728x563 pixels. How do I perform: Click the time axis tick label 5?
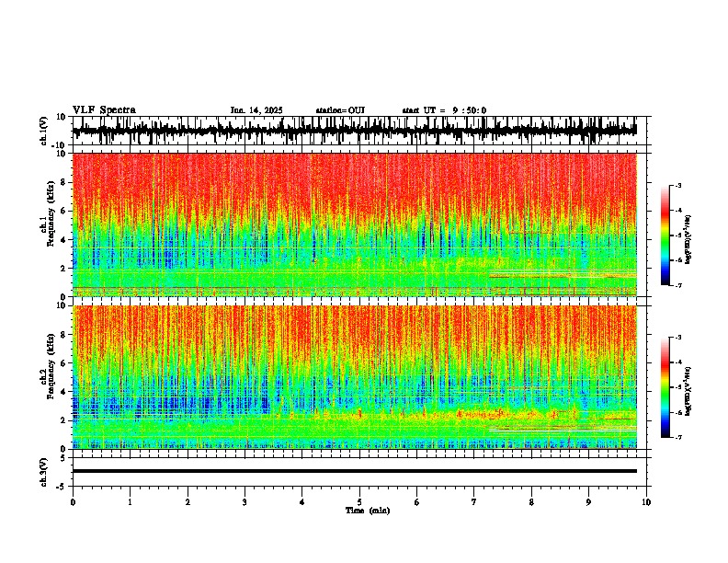tap(359, 502)
